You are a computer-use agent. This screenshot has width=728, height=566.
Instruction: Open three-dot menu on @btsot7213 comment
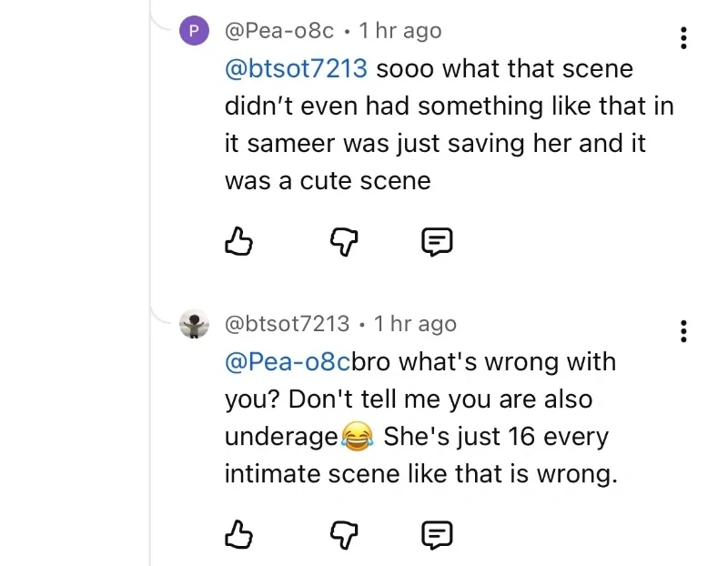click(683, 330)
